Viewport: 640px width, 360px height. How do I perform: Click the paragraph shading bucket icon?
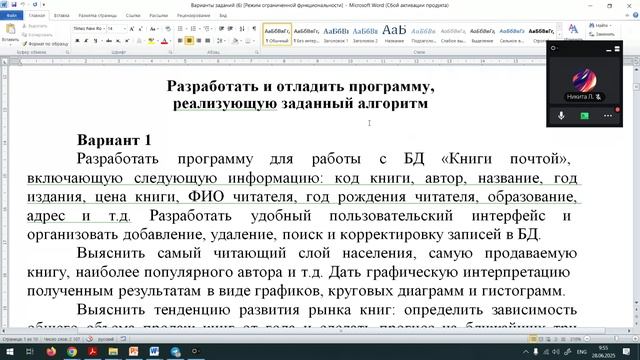[x=235, y=41]
